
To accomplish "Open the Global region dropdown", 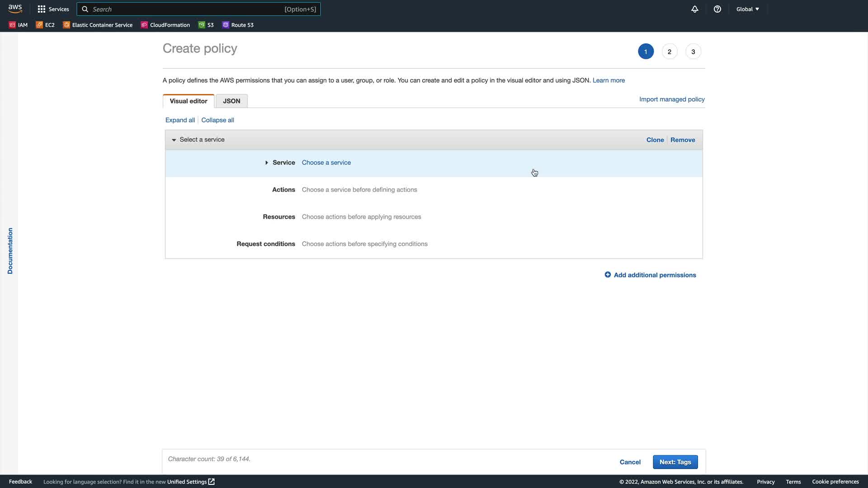I will point(748,9).
